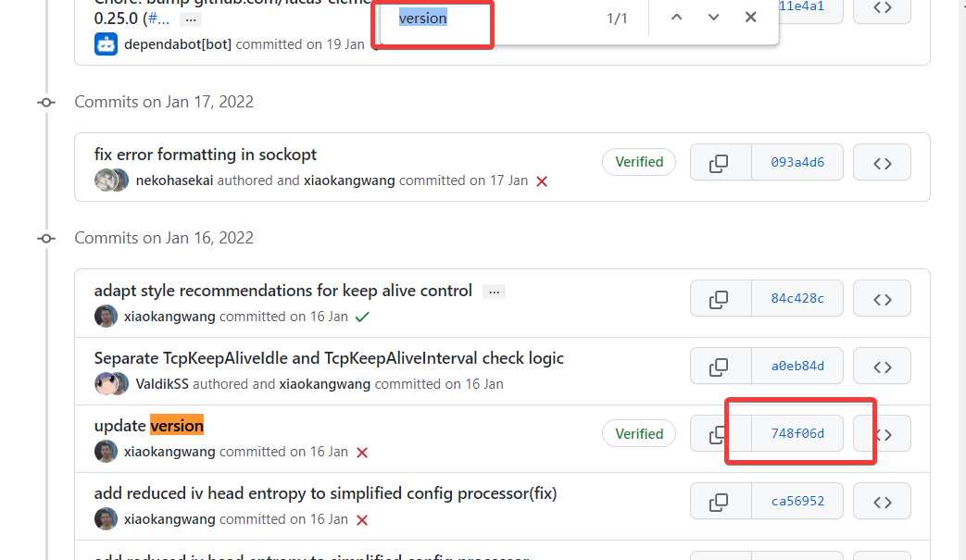This screenshot has width=966, height=560.
Task: Browse repository at commit ca56952
Action: pyautogui.click(x=882, y=502)
